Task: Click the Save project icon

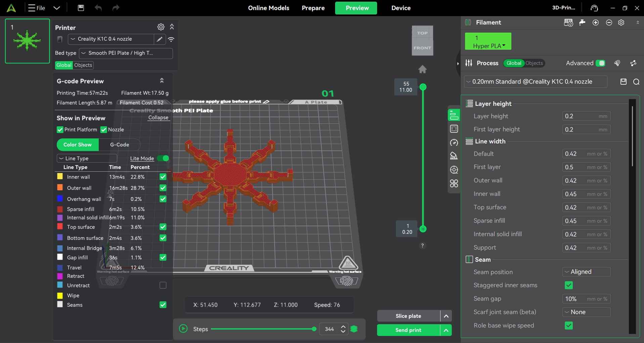Action: tap(81, 8)
